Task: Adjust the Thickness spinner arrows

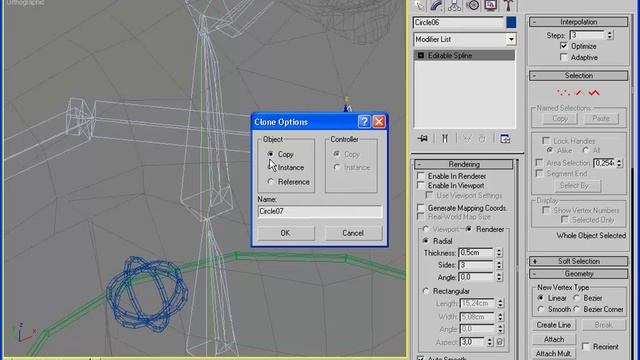Action: click(499, 253)
